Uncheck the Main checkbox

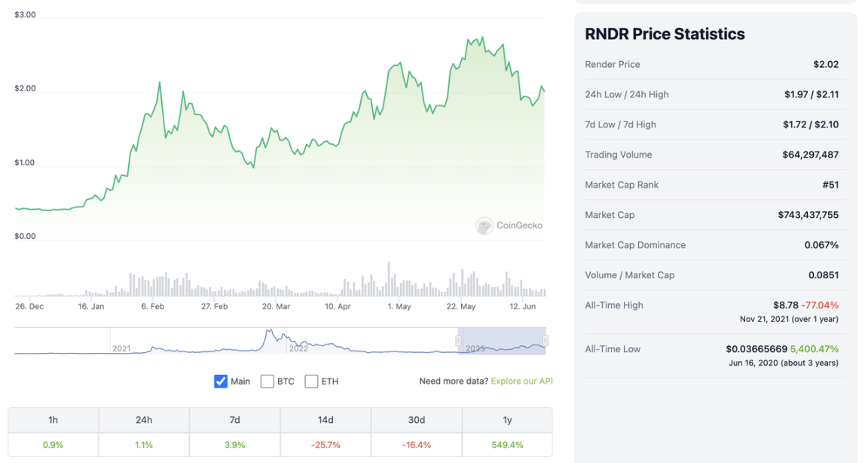pyautogui.click(x=221, y=382)
